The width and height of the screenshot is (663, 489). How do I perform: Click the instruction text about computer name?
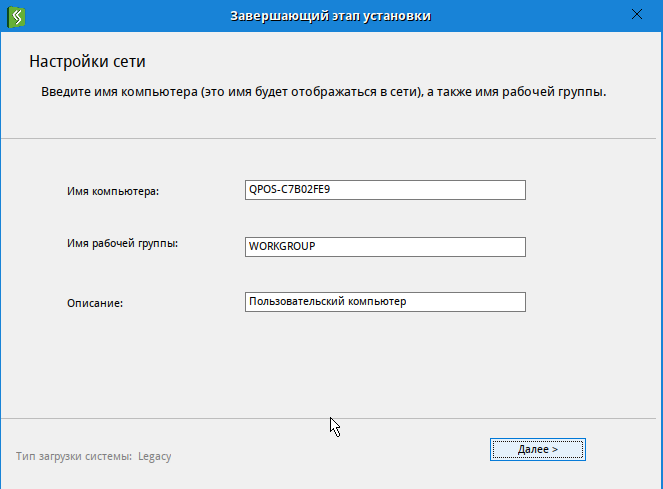pos(324,92)
